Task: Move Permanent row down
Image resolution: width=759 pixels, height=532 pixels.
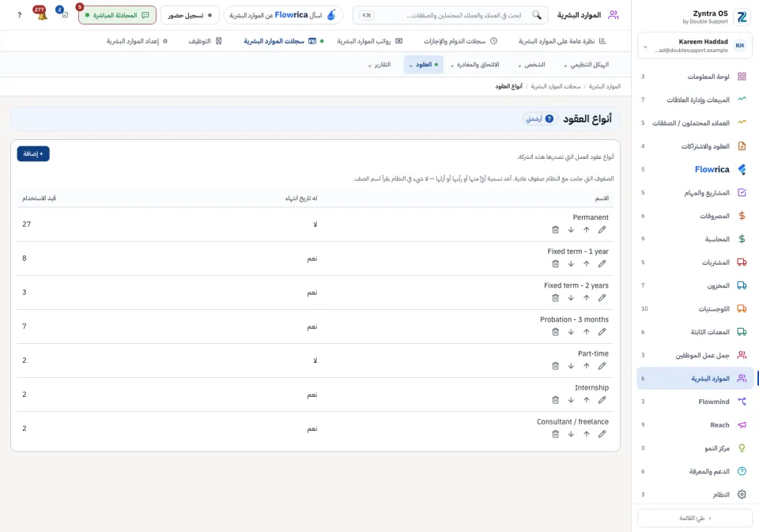Action: (x=571, y=229)
